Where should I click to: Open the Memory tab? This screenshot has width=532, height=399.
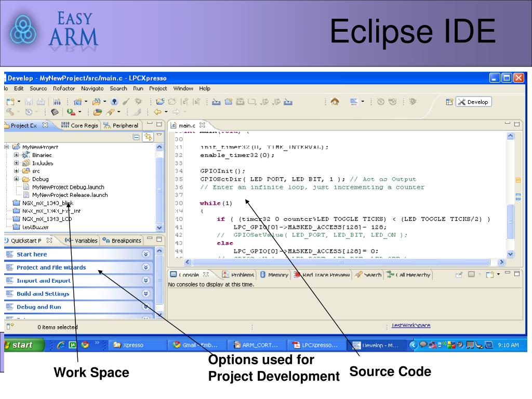[x=274, y=274]
